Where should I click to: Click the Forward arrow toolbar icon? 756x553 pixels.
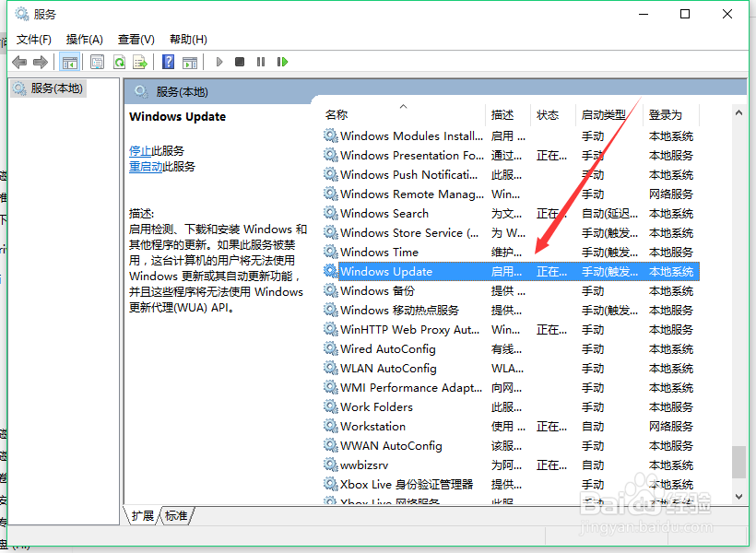(41, 62)
